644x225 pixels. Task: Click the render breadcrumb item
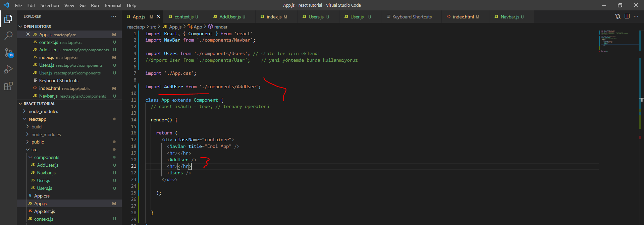tap(221, 27)
